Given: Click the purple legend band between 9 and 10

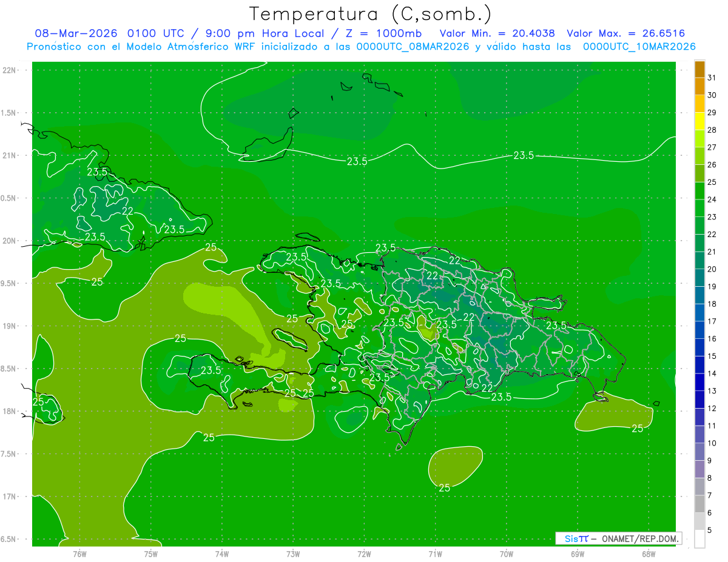Looking at the screenshot, I should [699, 452].
